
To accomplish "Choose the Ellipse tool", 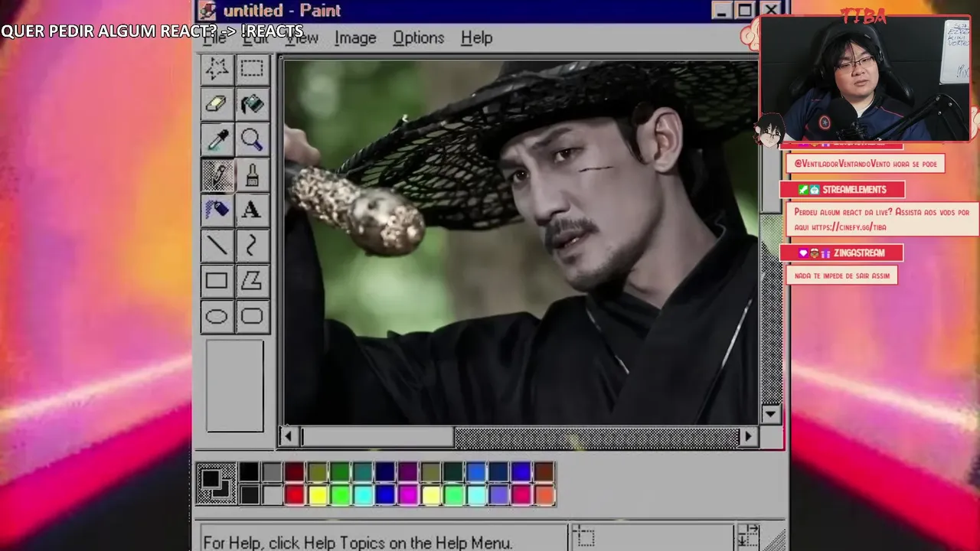I will [217, 316].
